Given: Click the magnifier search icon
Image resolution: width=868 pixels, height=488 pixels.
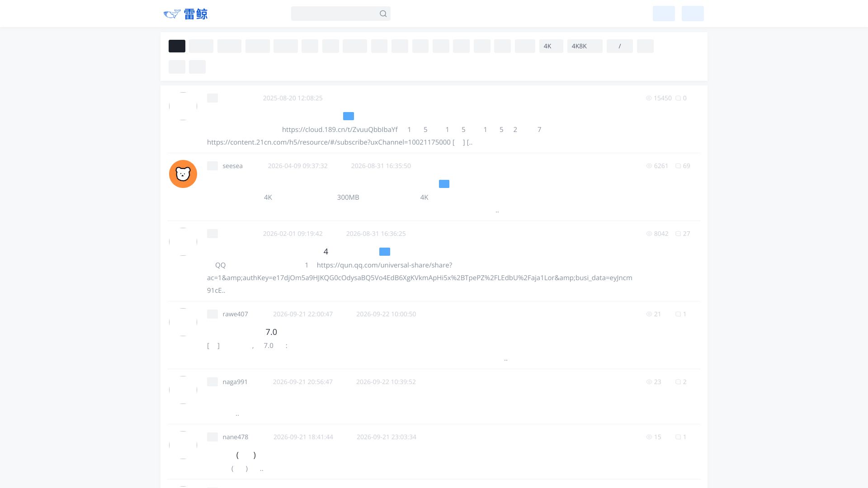Looking at the screenshot, I should pyautogui.click(x=383, y=14).
